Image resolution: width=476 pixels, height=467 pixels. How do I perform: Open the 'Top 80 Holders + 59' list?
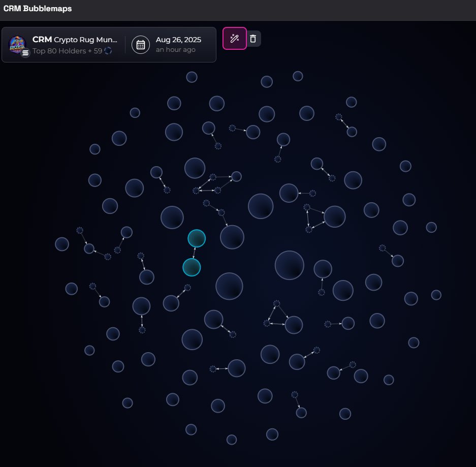(68, 51)
